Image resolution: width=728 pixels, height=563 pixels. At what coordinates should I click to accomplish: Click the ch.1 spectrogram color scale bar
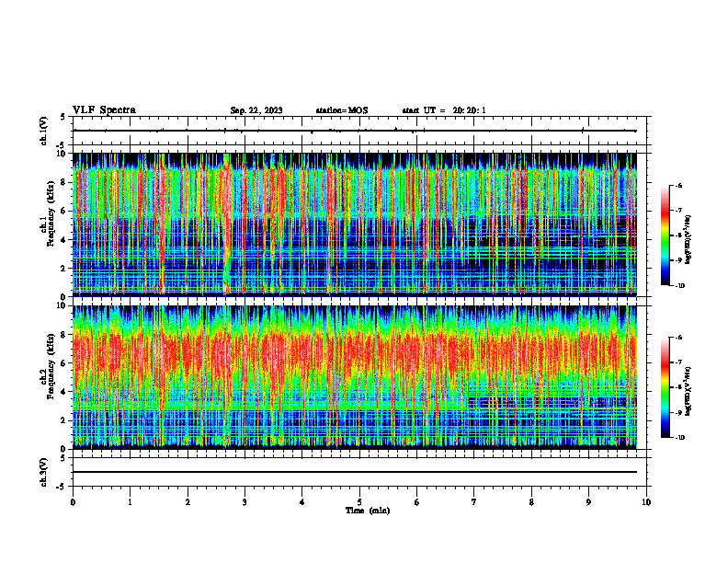665,236
